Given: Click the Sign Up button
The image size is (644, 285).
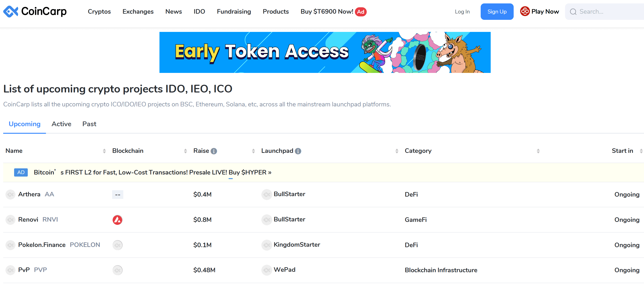Looking at the screenshot, I should (497, 12).
